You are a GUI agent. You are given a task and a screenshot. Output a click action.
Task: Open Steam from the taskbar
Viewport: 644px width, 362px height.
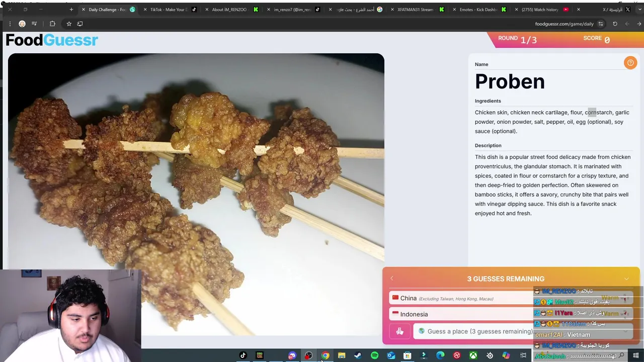click(x=358, y=355)
